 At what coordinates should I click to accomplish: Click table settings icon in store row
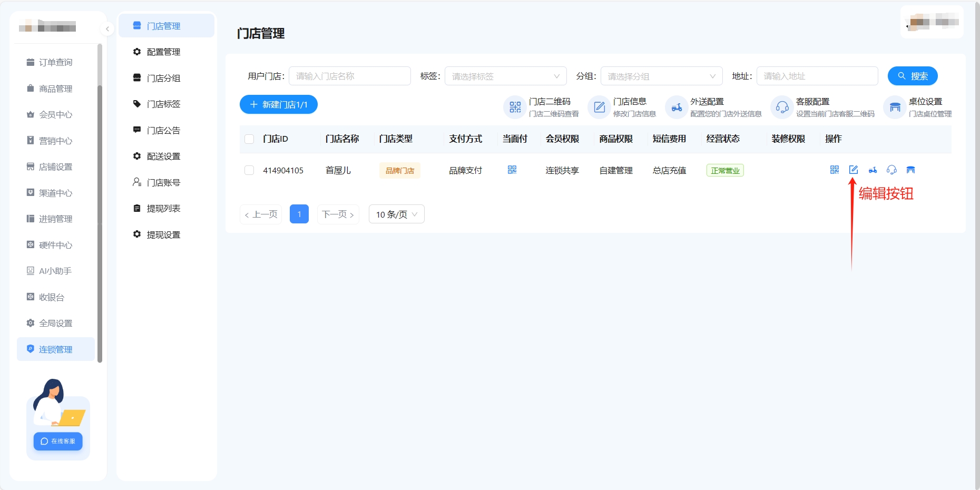(910, 170)
